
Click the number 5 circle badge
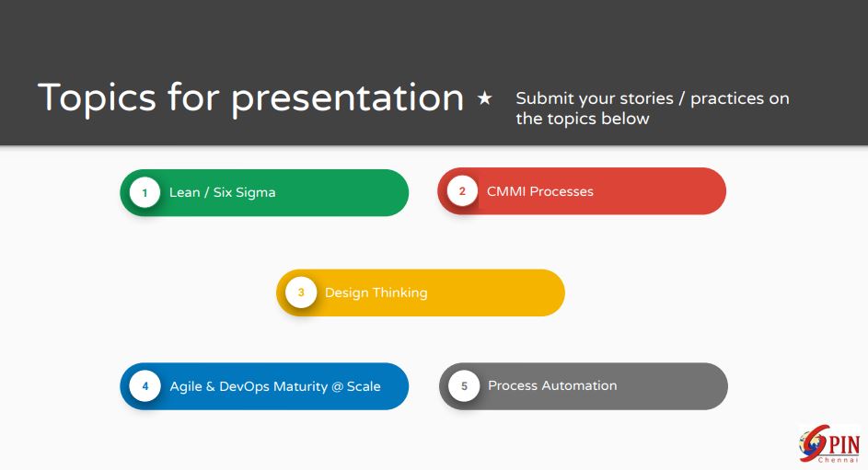point(464,386)
